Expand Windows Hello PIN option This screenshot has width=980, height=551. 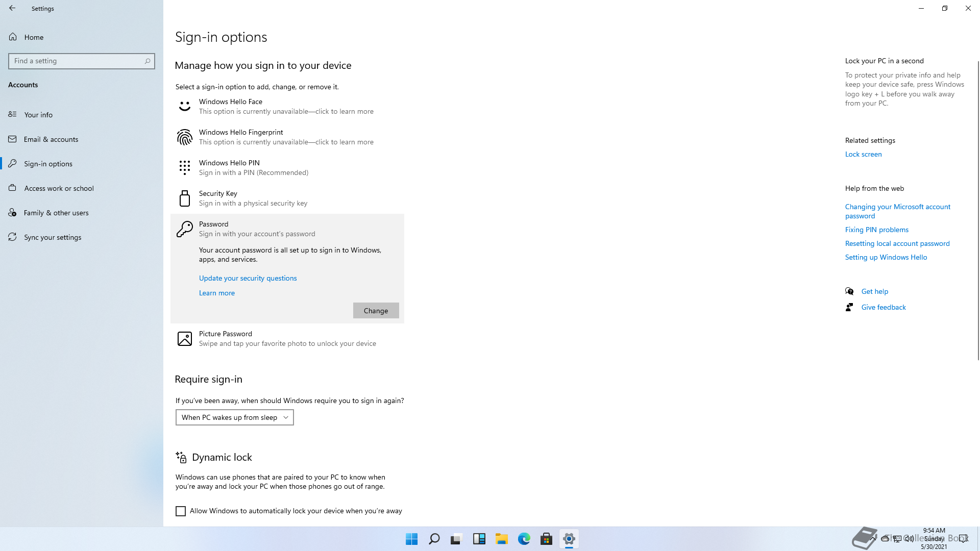(287, 167)
